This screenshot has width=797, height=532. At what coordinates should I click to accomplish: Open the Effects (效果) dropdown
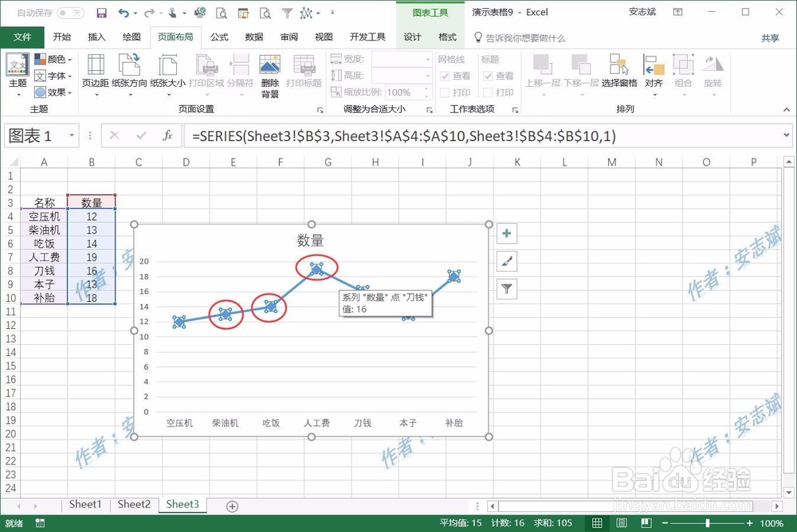coord(53,92)
